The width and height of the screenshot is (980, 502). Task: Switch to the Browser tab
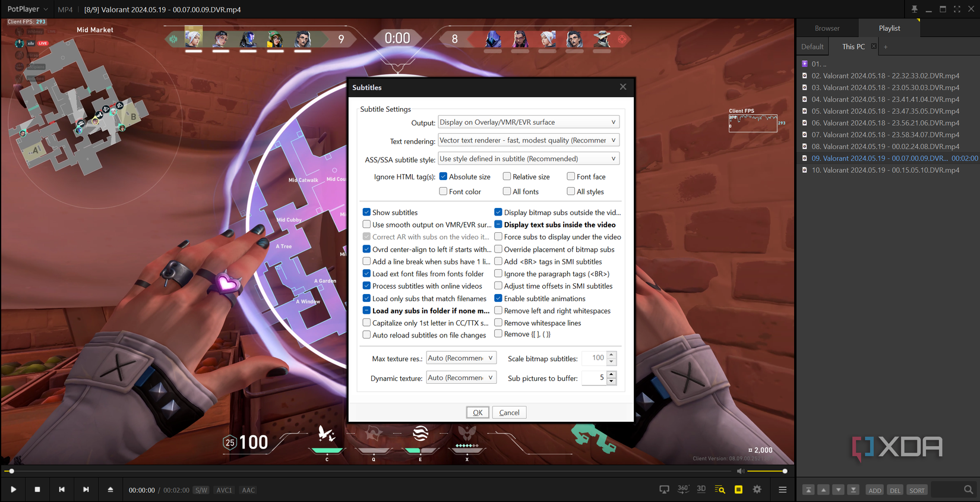click(x=827, y=29)
